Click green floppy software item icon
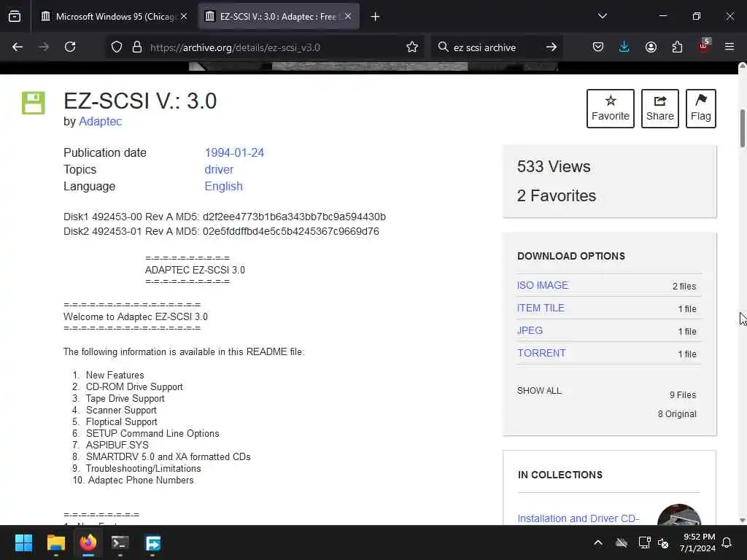The width and height of the screenshot is (747, 560). click(34, 103)
